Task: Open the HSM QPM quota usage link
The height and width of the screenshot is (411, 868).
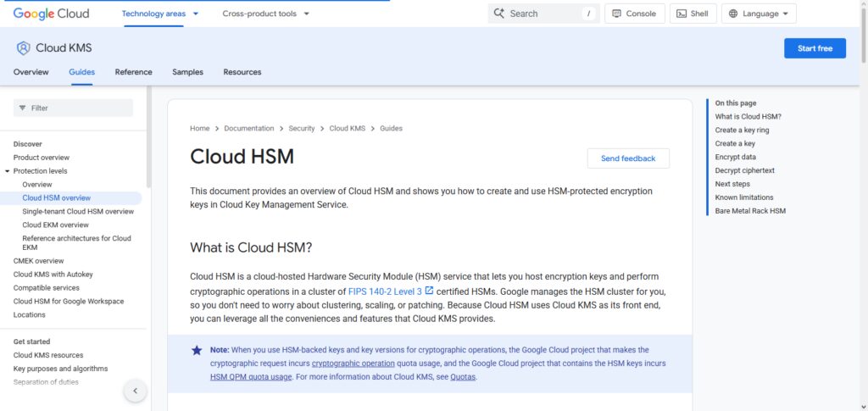Action: point(251,378)
